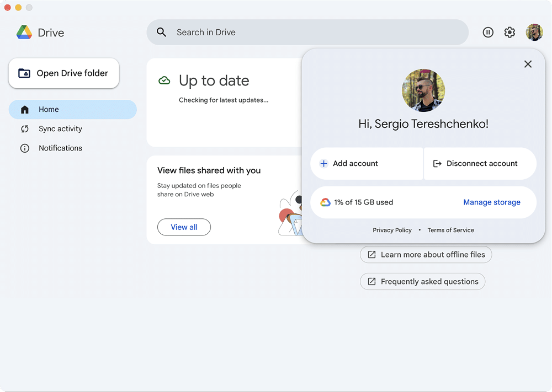The width and height of the screenshot is (552, 392).
Task: Close the account popup with X
Action: click(x=528, y=64)
